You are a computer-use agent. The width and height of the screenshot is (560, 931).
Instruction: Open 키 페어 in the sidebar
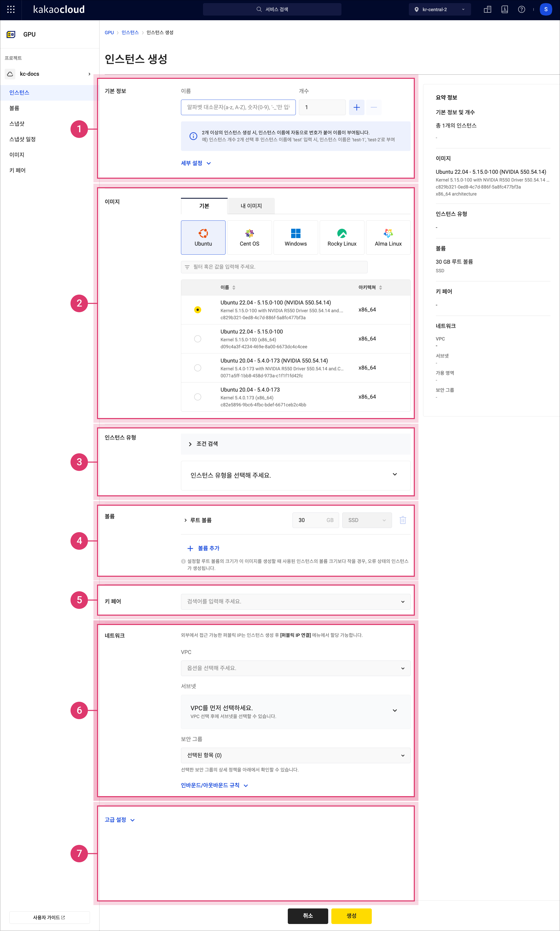coord(49,170)
